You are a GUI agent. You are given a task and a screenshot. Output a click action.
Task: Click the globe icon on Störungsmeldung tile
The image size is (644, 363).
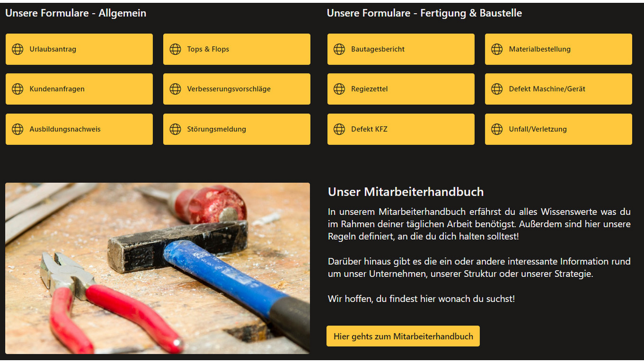175,129
